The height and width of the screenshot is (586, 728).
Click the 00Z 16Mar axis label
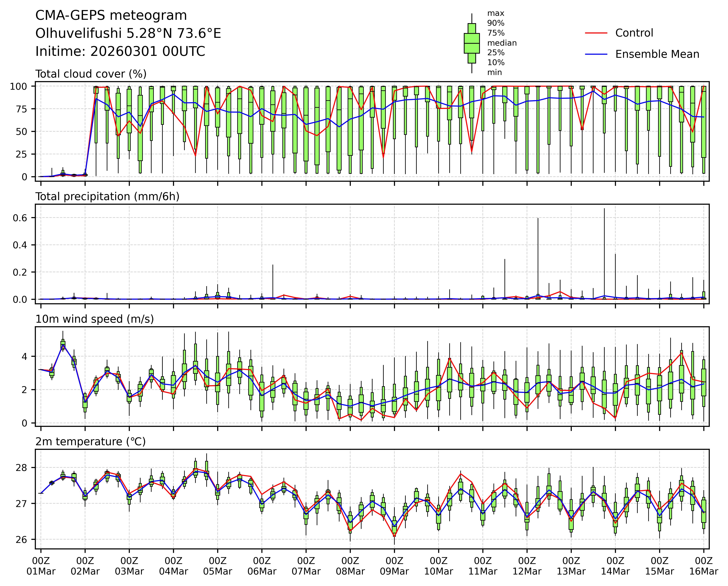(x=704, y=566)
